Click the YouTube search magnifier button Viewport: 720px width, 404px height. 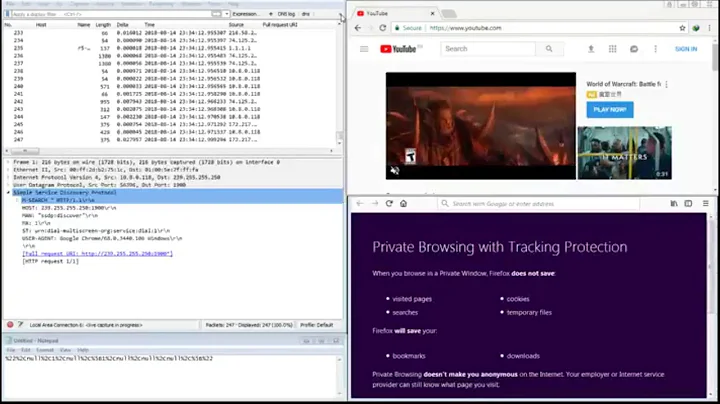pos(549,49)
